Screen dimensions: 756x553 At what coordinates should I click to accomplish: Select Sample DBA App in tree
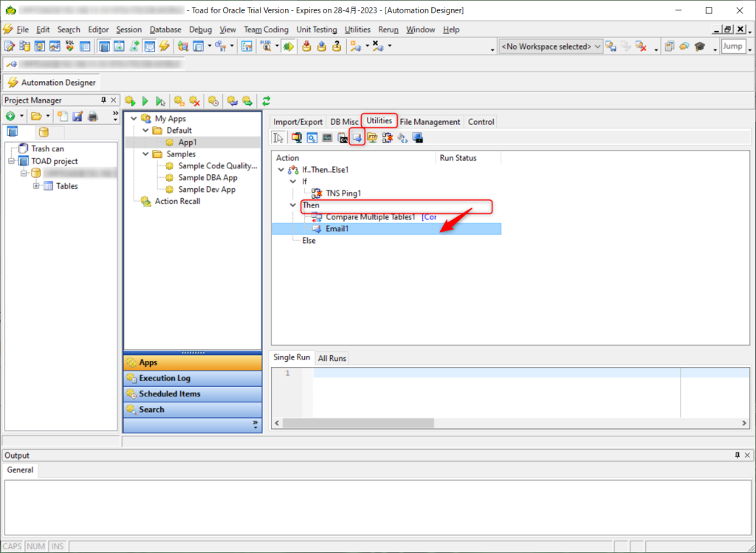[x=207, y=177]
